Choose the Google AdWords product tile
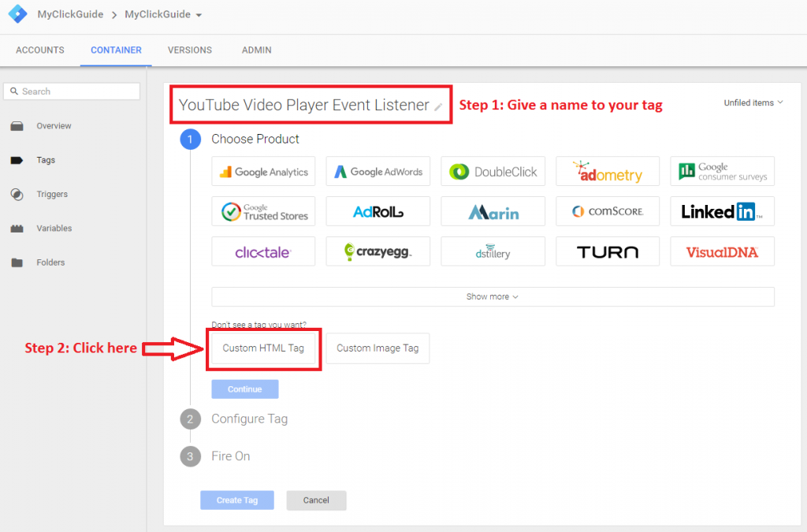This screenshot has height=532, width=807. point(377,171)
